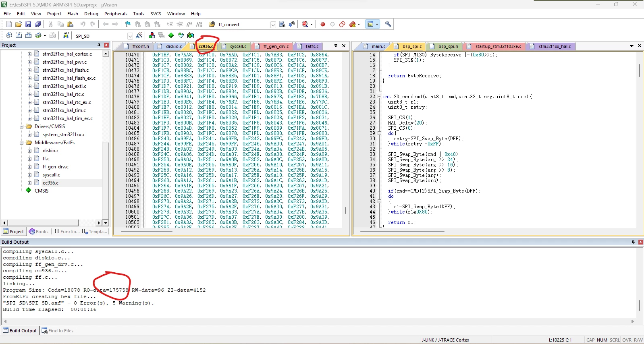Open Options for Target wand icon
The width and height of the screenshot is (644, 344).
[x=139, y=35]
